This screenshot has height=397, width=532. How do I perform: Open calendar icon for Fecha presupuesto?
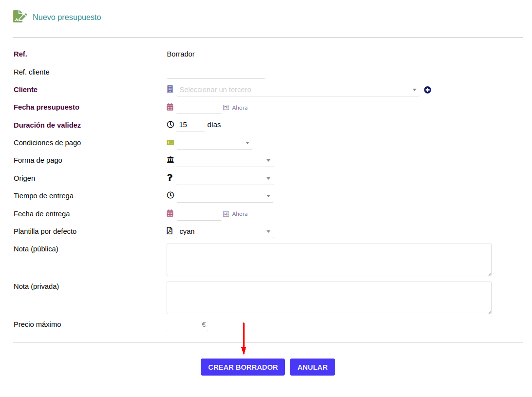(170, 107)
